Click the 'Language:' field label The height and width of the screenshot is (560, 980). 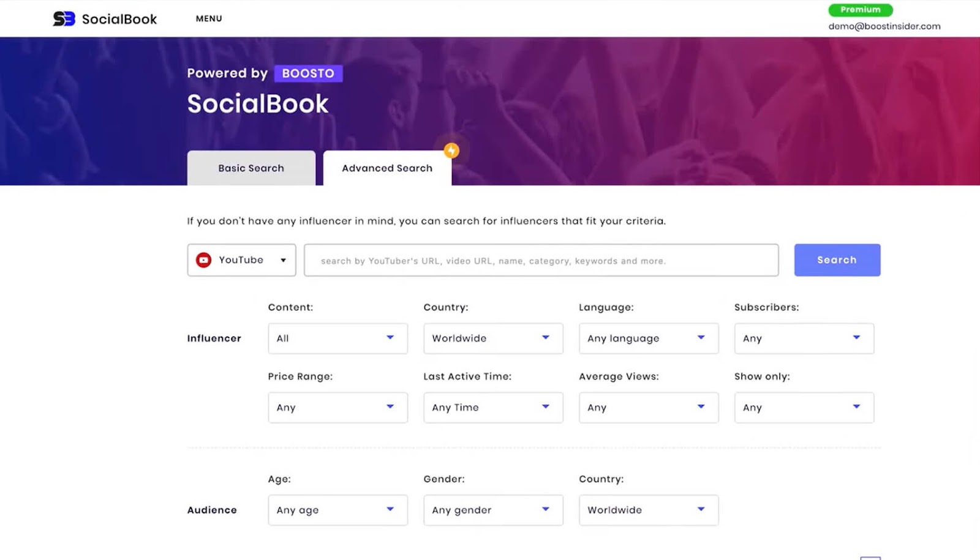(x=606, y=307)
